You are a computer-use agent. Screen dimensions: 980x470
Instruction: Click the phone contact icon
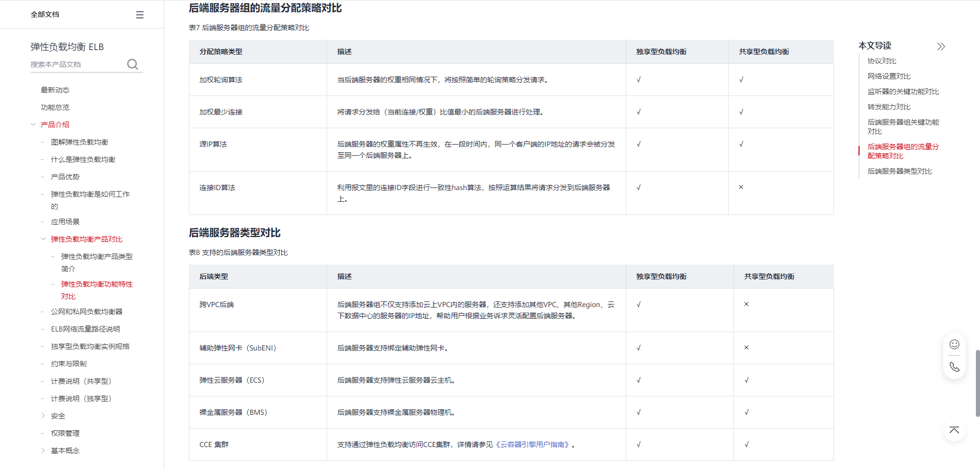pyautogui.click(x=954, y=367)
